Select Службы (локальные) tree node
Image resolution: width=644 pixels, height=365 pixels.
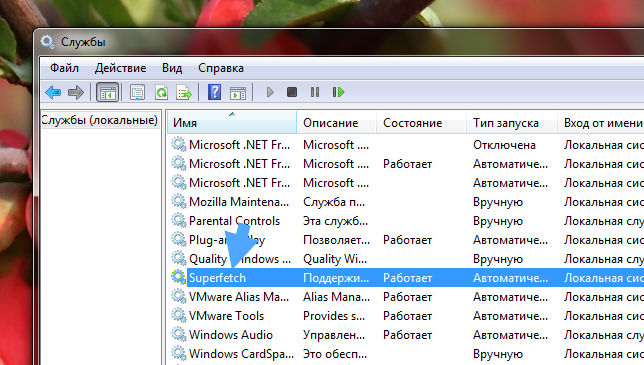(99, 120)
